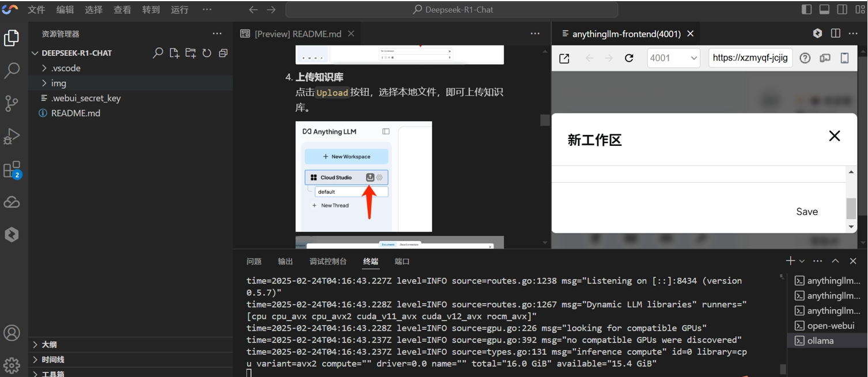
Task: Create a new folder in explorer
Action: pos(190,53)
